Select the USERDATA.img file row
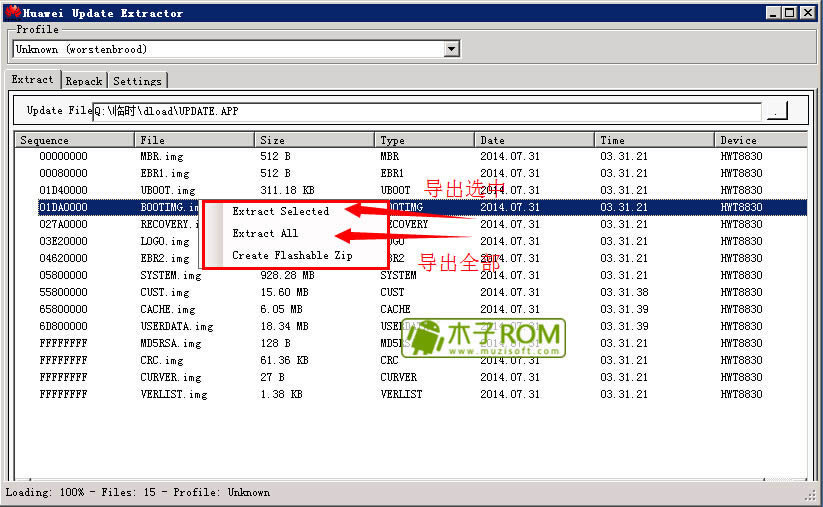The width and height of the screenshot is (823, 507). pos(176,327)
